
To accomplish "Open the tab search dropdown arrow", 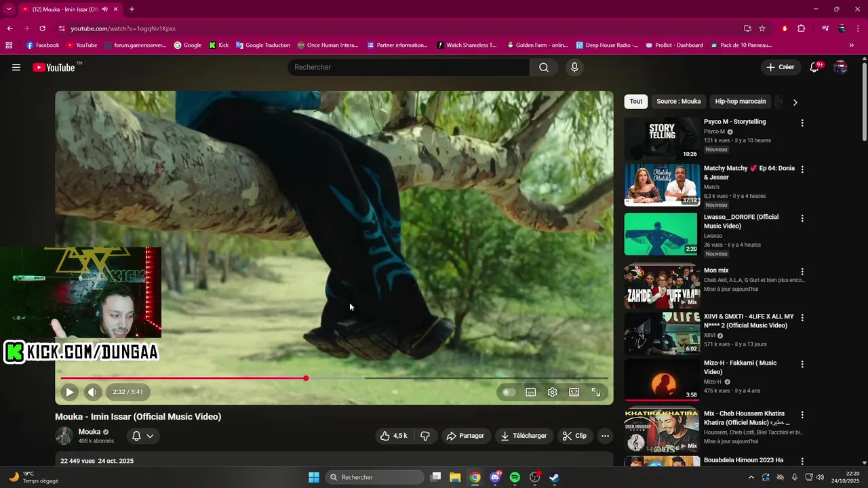I will 9,9.
